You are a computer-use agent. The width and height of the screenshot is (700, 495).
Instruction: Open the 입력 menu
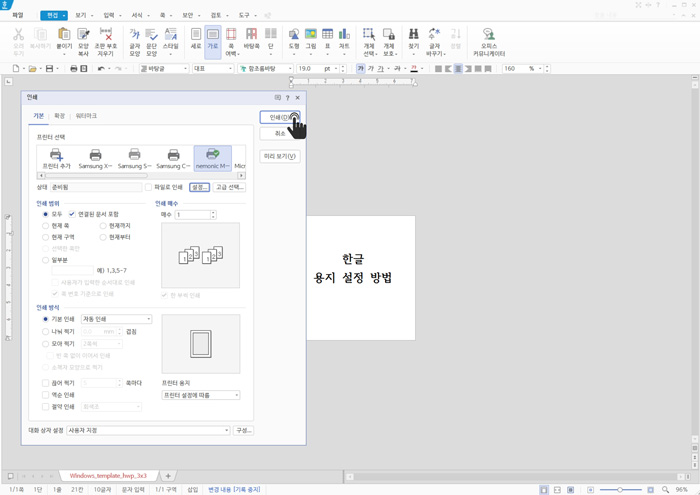point(109,15)
